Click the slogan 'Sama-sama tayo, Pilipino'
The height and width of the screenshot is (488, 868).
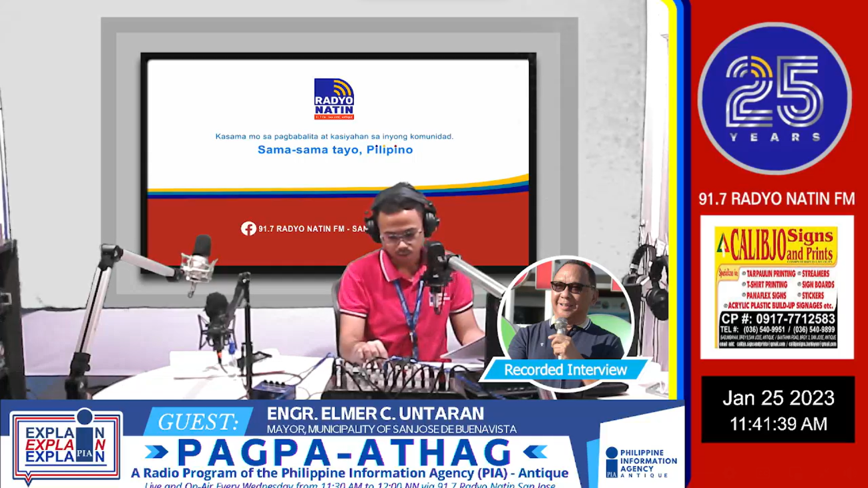click(x=335, y=150)
